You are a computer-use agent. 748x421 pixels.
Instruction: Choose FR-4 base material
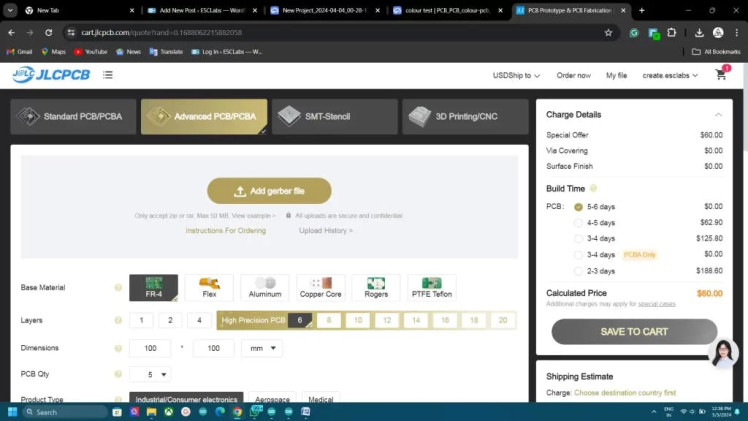pos(154,288)
